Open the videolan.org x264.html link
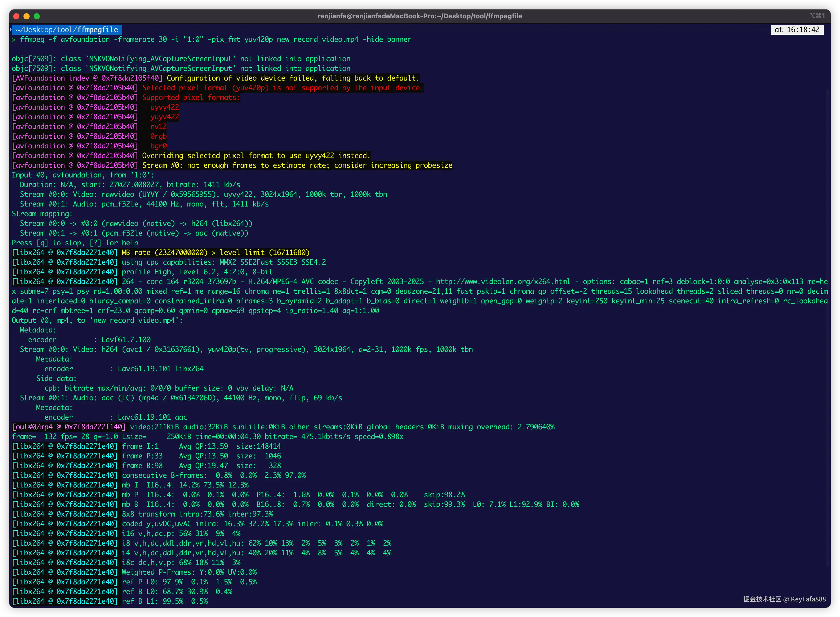Viewport: 840px width, 617px height. (x=503, y=282)
